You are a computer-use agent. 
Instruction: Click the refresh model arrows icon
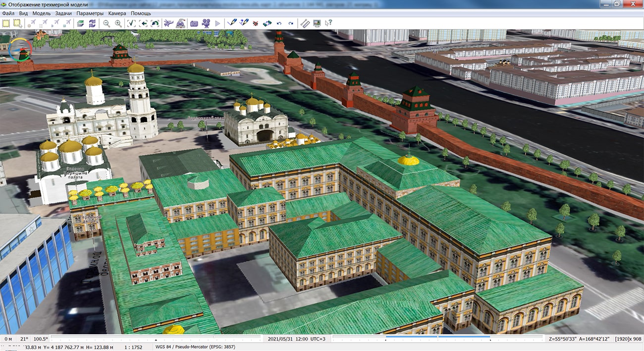[92, 23]
